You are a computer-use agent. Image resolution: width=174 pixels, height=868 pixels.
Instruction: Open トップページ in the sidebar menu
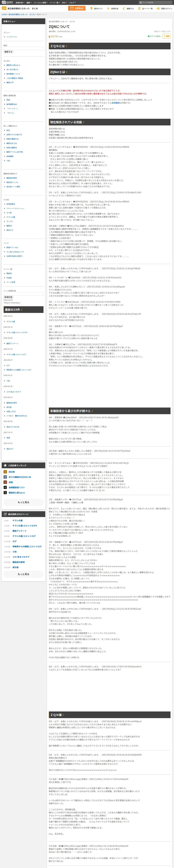11,37
